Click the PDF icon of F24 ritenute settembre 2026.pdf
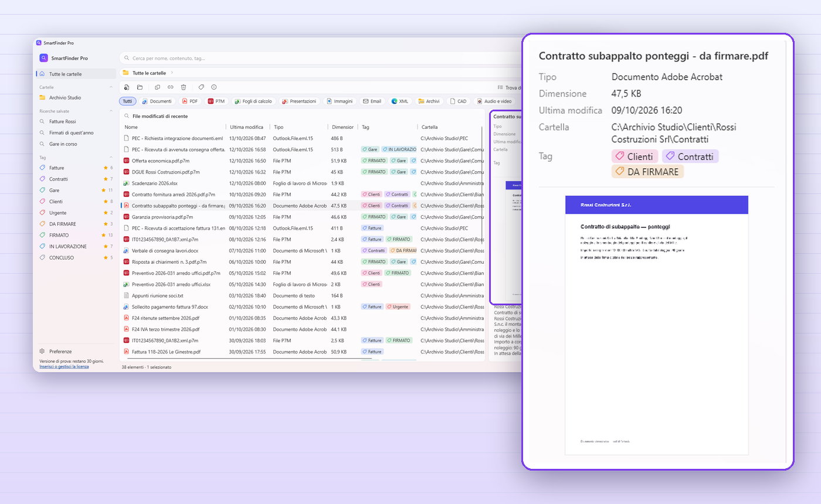Viewport: 821px width, 504px height. pos(126,318)
